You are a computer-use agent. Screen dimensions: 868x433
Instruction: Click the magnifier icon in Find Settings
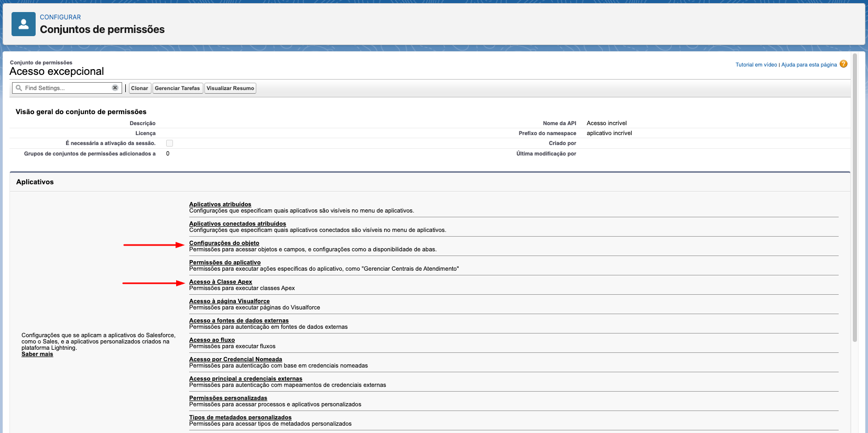pyautogui.click(x=19, y=88)
